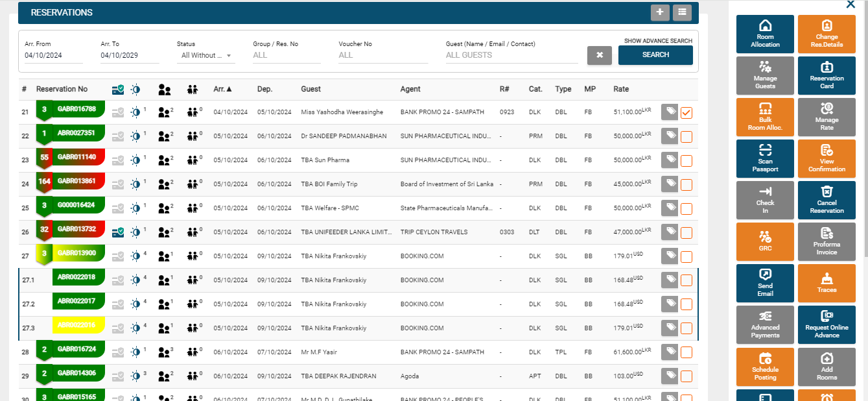Click the SEARCH button

coord(655,55)
